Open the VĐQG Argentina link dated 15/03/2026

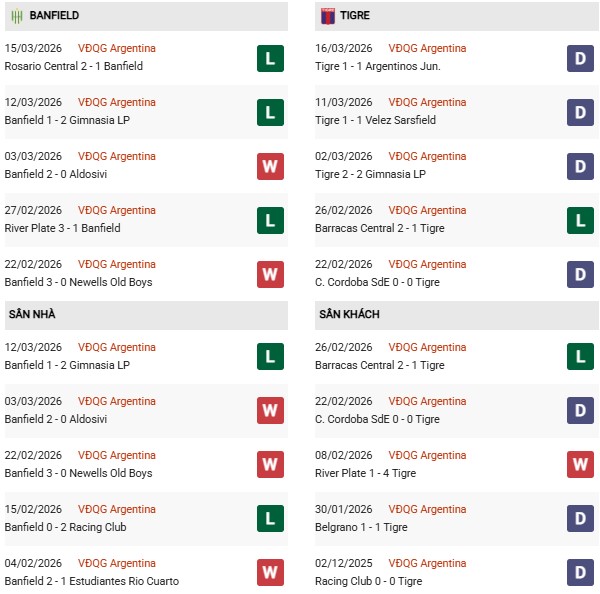[117, 48]
